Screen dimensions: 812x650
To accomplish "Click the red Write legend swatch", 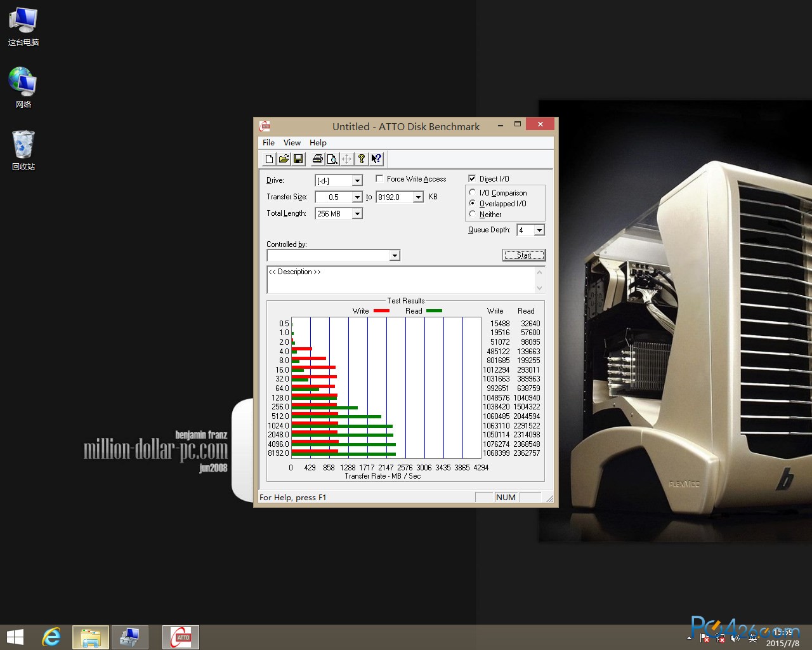I will coord(381,311).
